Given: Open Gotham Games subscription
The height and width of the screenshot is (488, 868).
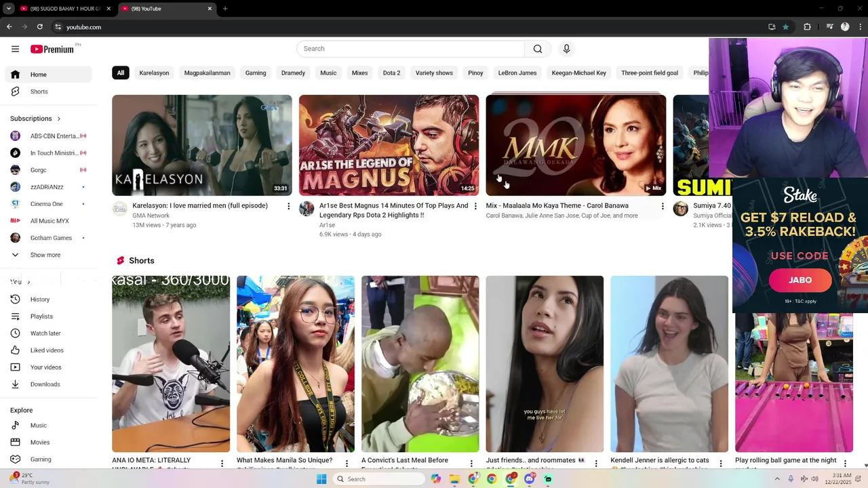Looking at the screenshot, I should pyautogui.click(x=47, y=238).
